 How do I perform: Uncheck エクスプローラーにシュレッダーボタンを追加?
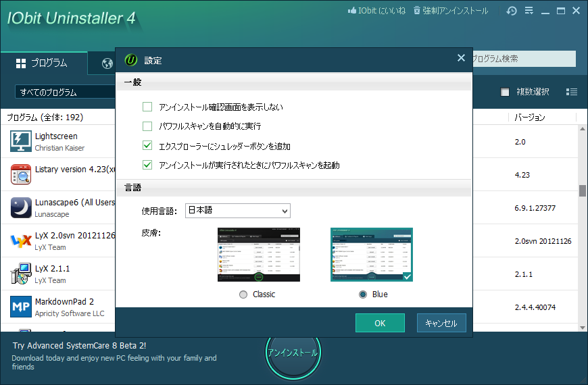pos(147,145)
